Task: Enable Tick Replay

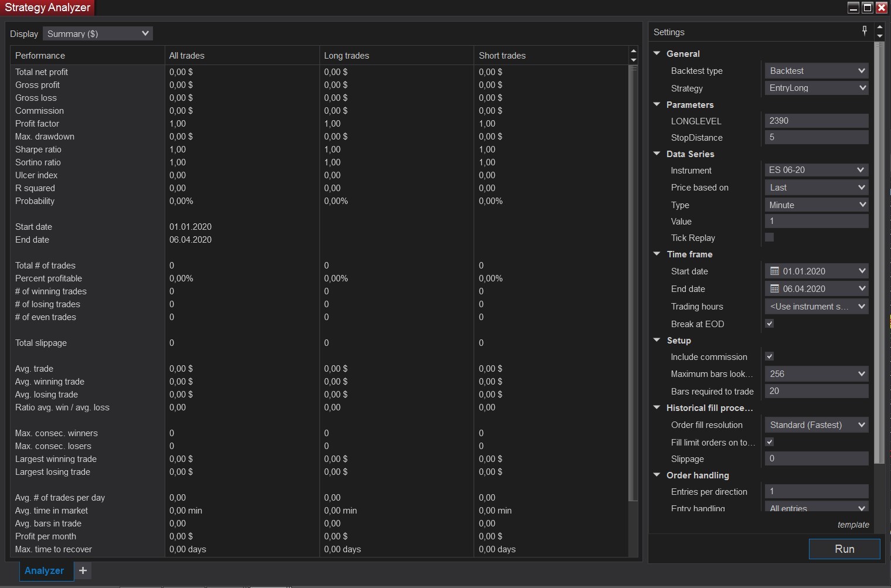Action: pos(769,237)
